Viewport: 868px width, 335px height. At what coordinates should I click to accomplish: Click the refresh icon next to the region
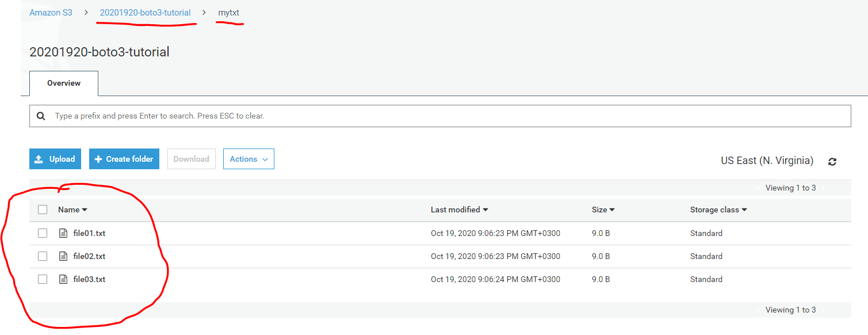click(832, 162)
